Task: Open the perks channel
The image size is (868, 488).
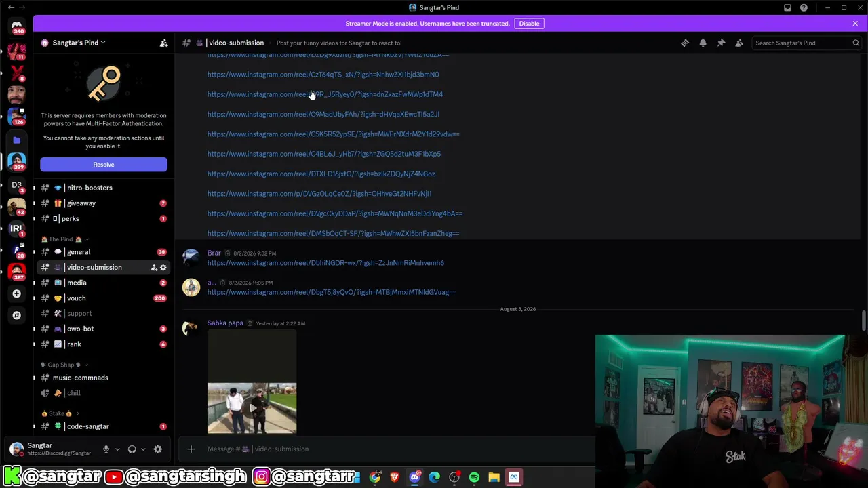Action: click(104, 219)
